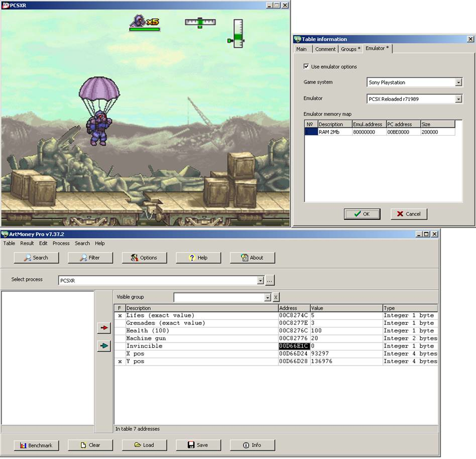
Task: Open the Filter button
Action: (90, 258)
